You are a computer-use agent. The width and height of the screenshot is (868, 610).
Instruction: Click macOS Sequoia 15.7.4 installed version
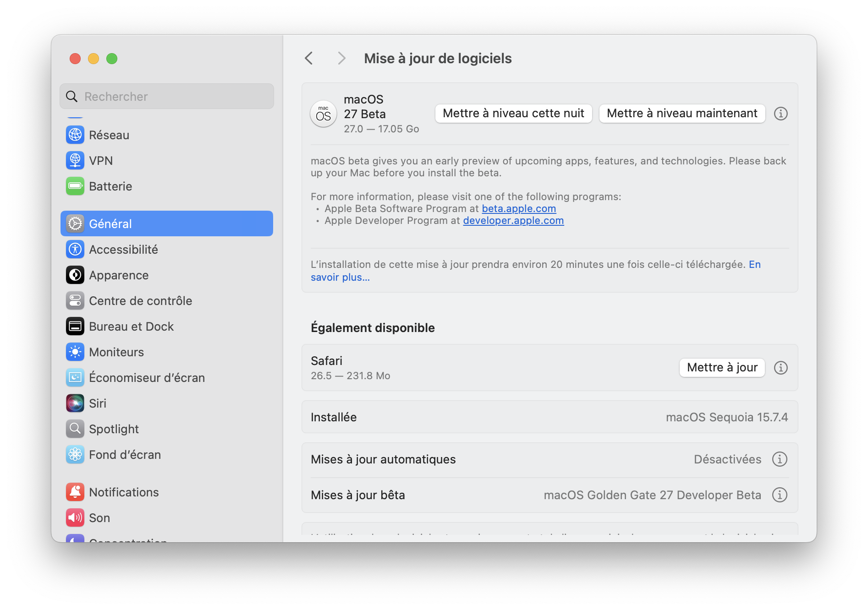click(x=727, y=417)
